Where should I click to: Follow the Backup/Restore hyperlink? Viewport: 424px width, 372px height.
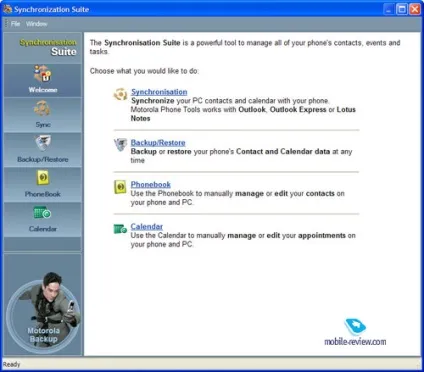[158, 143]
